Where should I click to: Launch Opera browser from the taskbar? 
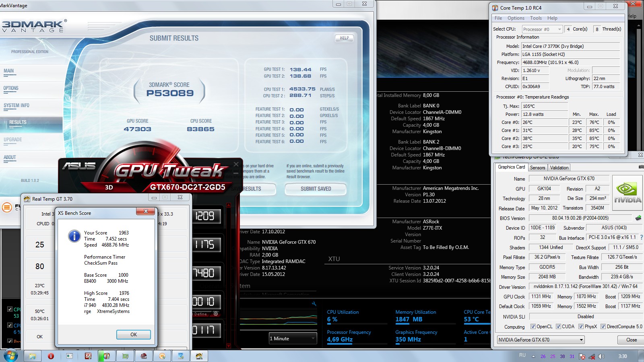coord(51,356)
